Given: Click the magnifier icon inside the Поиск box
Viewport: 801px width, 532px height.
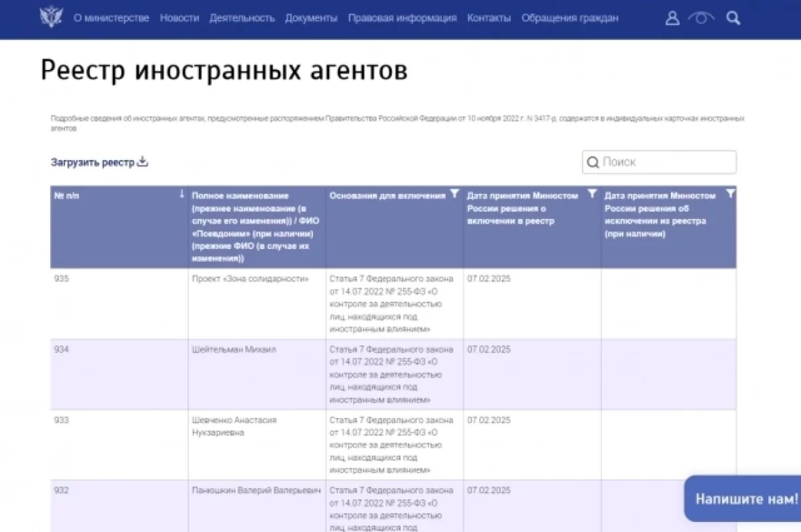Looking at the screenshot, I should coord(594,162).
